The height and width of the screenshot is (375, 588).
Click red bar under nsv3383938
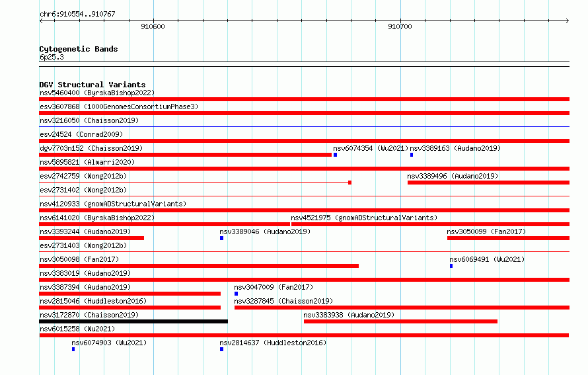[x=400, y=321]
